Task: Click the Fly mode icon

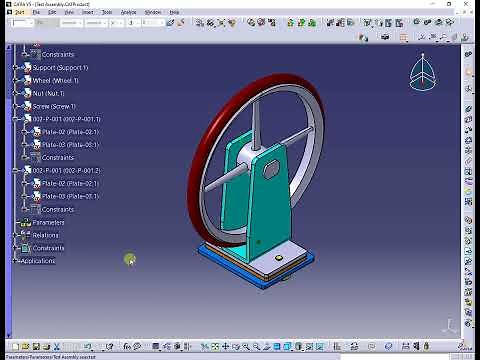Action: 204,347
